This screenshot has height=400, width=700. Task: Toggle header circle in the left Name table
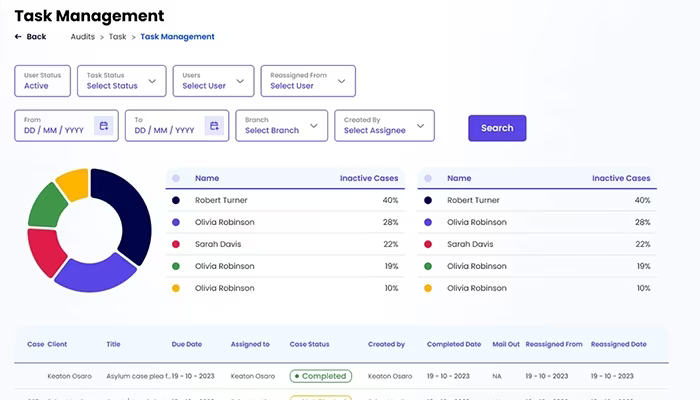[176, 178]
